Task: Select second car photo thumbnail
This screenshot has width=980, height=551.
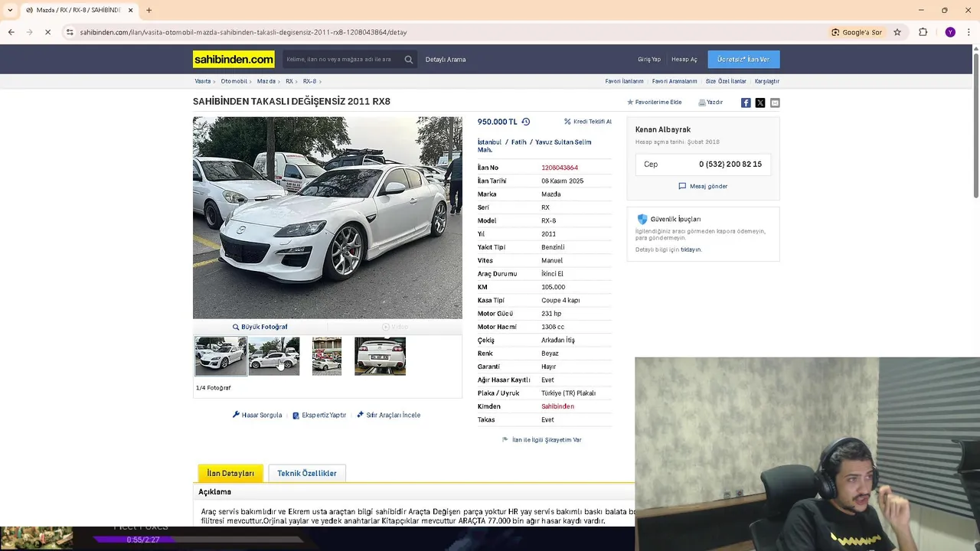Action: [274, 356]
